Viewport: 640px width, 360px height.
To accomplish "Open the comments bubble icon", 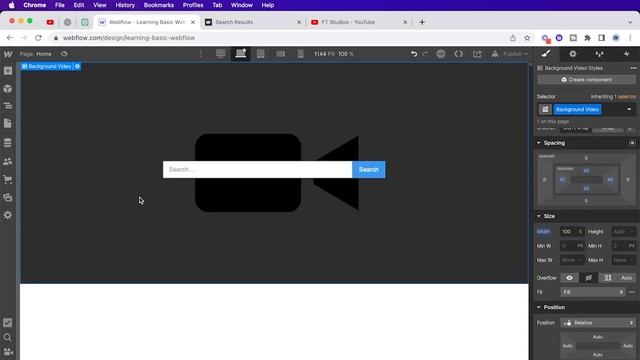I will pos(441,54).
